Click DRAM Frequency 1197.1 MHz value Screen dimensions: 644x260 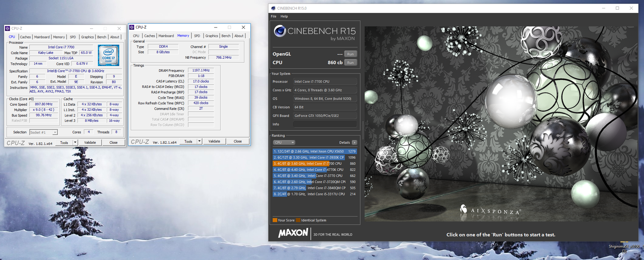pyautogui.click(x=201, y=71)
